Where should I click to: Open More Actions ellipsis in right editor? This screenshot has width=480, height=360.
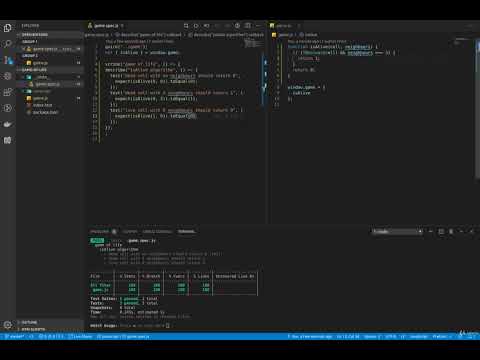(x=470, y=26)
